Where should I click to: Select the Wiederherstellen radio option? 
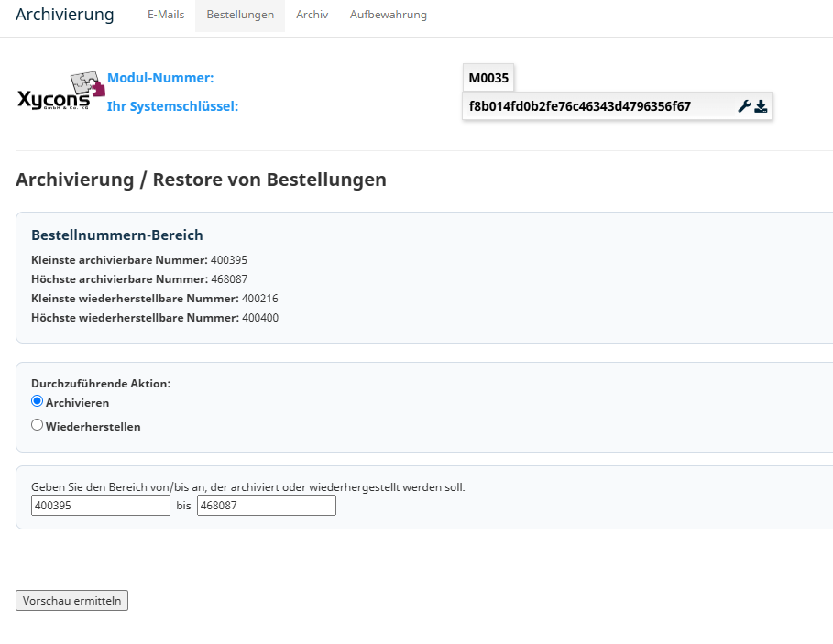(38, 425)
